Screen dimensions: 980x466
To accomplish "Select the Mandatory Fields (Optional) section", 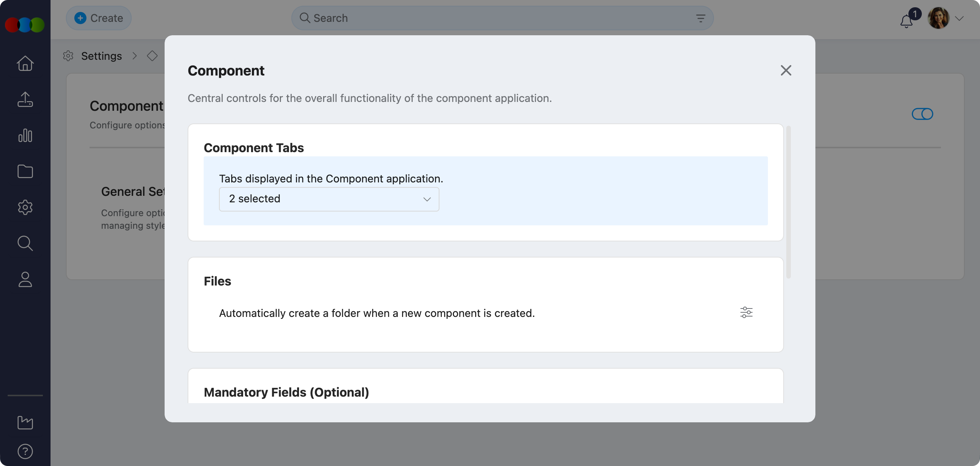I will tap(287, 392).
